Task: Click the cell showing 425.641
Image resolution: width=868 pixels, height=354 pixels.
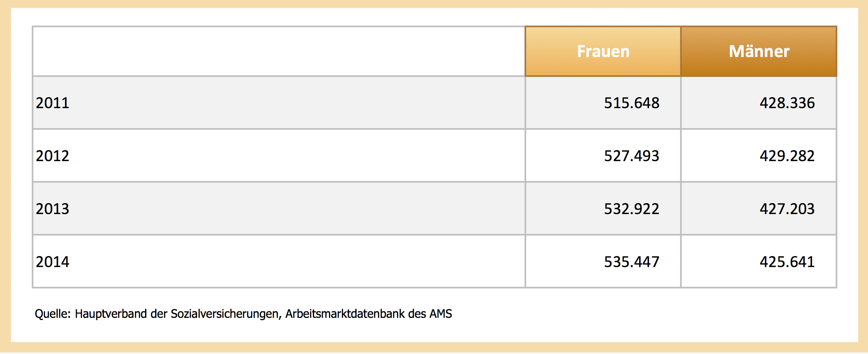Action: tap(787, 262)
